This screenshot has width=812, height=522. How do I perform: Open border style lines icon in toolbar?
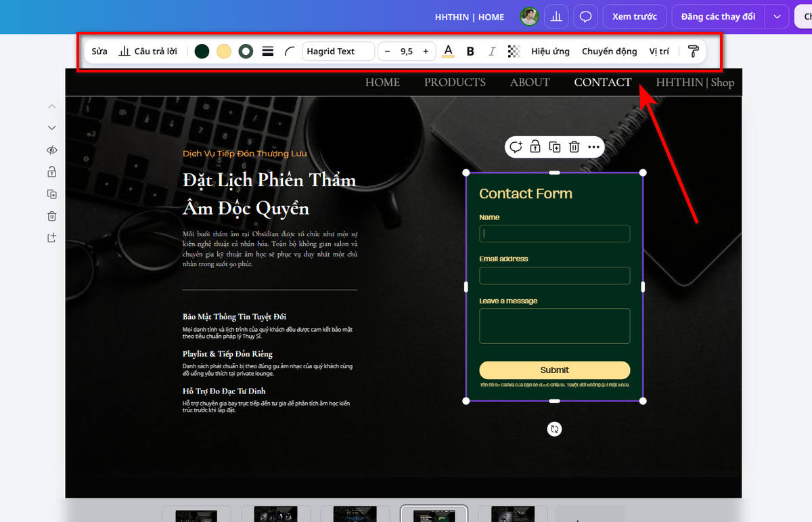(268, 51)
